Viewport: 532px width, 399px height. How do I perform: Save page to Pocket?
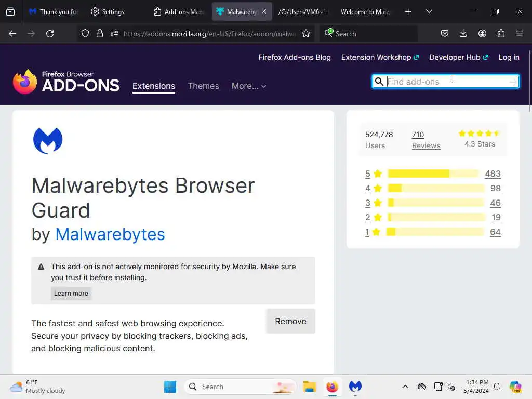(x=445, y=34)
